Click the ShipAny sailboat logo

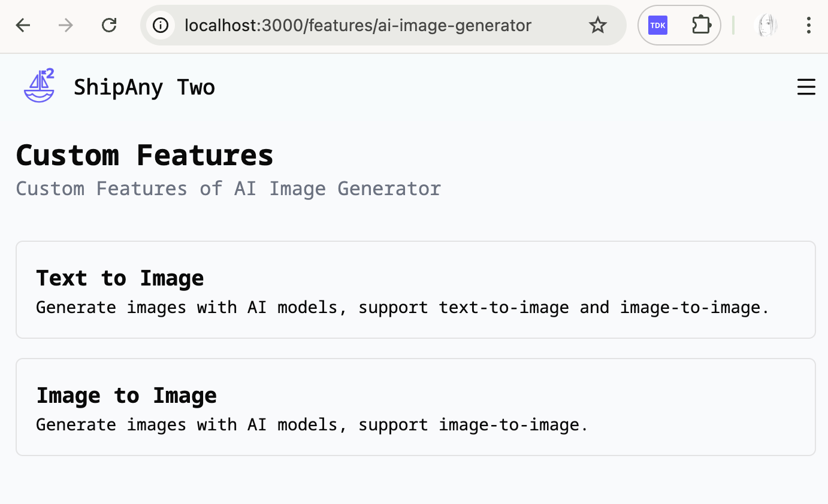[39, 86]
